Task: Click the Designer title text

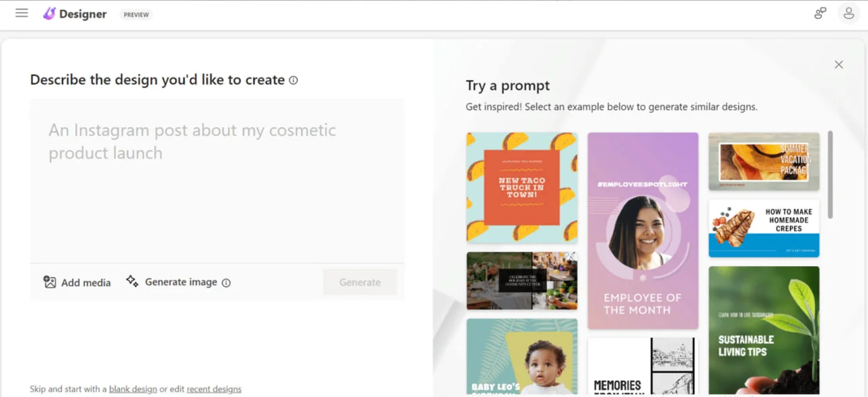Action: click(x=83, y=14)
